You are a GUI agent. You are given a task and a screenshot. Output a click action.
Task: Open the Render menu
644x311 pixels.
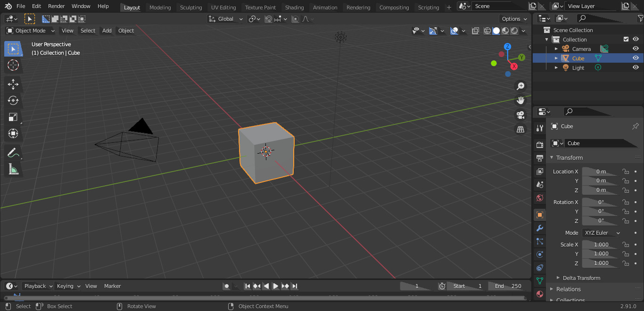(x=56, y=6)
